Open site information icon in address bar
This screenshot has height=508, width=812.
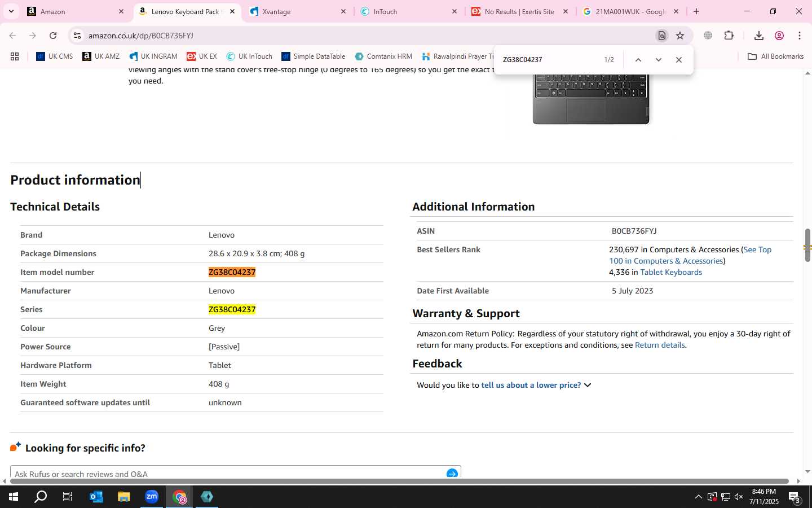pos(77,36)
